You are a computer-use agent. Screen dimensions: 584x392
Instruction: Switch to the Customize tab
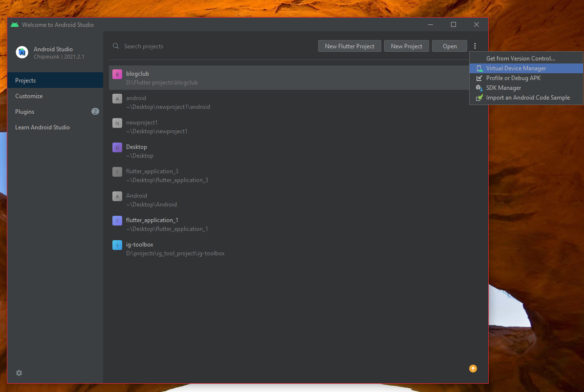[55, 96]
